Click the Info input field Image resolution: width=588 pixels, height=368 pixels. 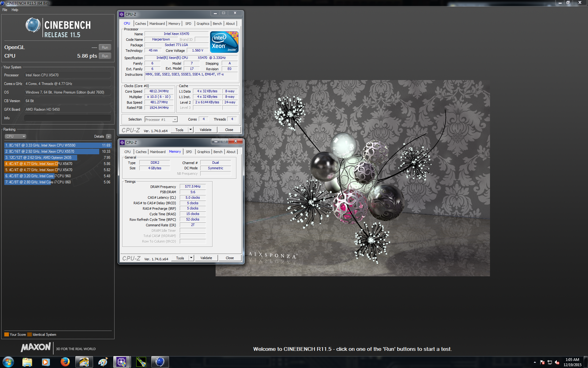pos(68,118)
